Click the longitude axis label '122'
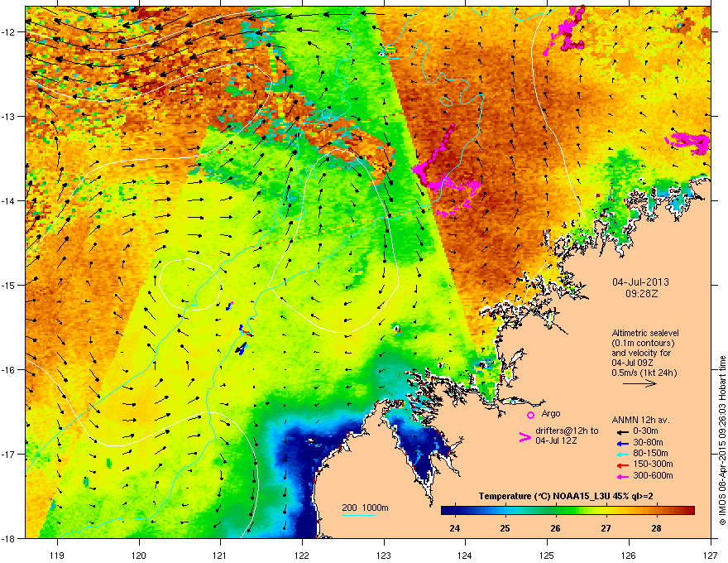The height and width of the screenshot is (563, 728). click(302, 555)
